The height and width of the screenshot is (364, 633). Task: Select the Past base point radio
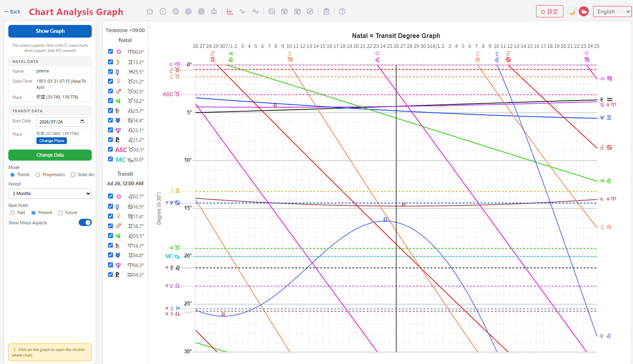(12, 213)
